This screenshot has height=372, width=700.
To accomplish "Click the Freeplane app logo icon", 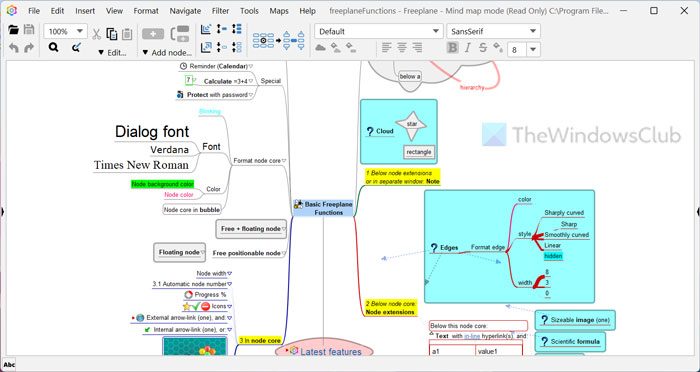I will pyautogui.click(x=12, y=11).
